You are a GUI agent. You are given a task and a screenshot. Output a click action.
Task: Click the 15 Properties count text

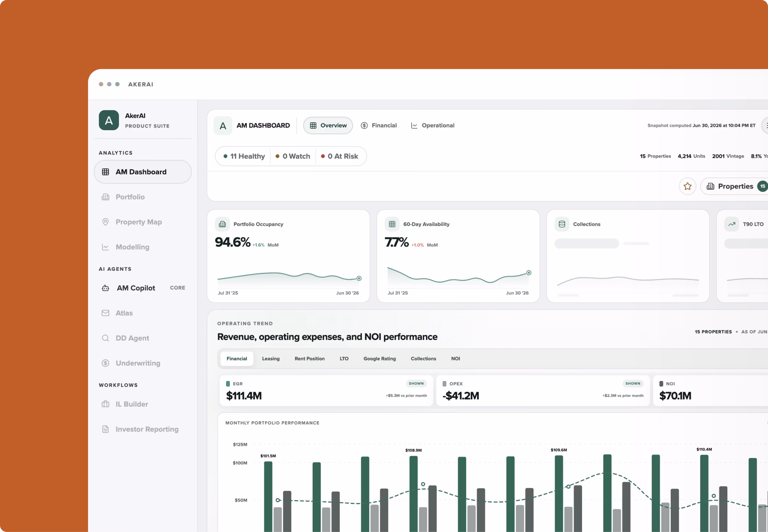pos(655,156)
